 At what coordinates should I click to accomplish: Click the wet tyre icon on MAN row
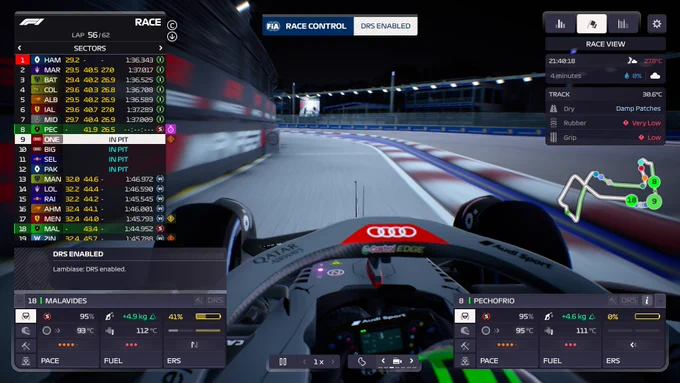(x=160, y=179)
